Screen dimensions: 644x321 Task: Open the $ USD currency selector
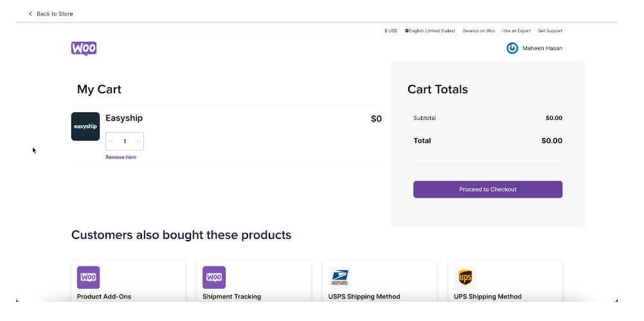pos(391,31)
